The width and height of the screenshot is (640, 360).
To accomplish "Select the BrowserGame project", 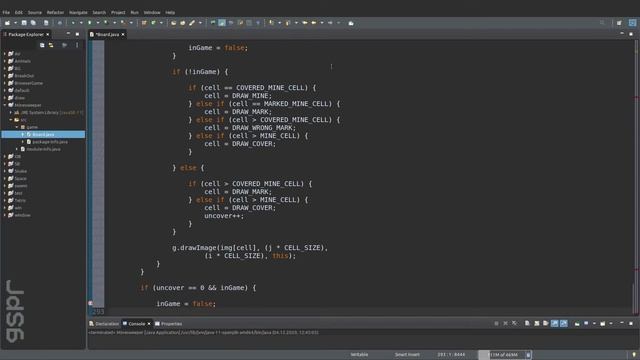I will [29, 83].
